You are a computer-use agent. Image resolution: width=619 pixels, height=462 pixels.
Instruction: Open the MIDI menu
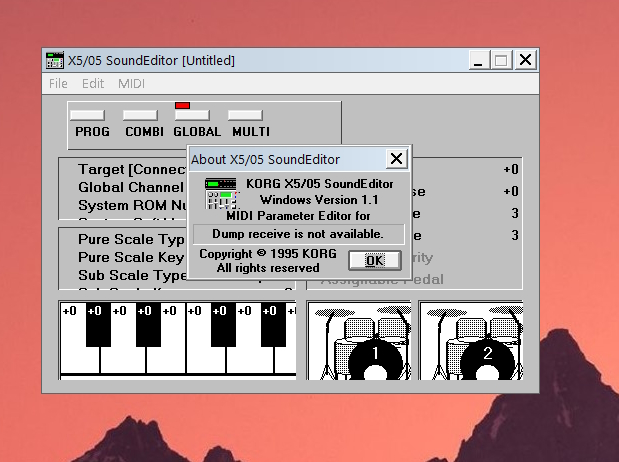(x=131, y=84)
